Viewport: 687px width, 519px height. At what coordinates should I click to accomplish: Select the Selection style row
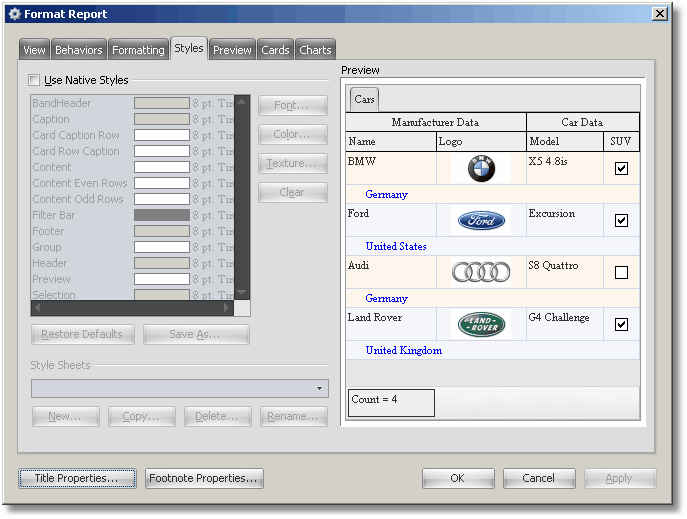[133, 294]
